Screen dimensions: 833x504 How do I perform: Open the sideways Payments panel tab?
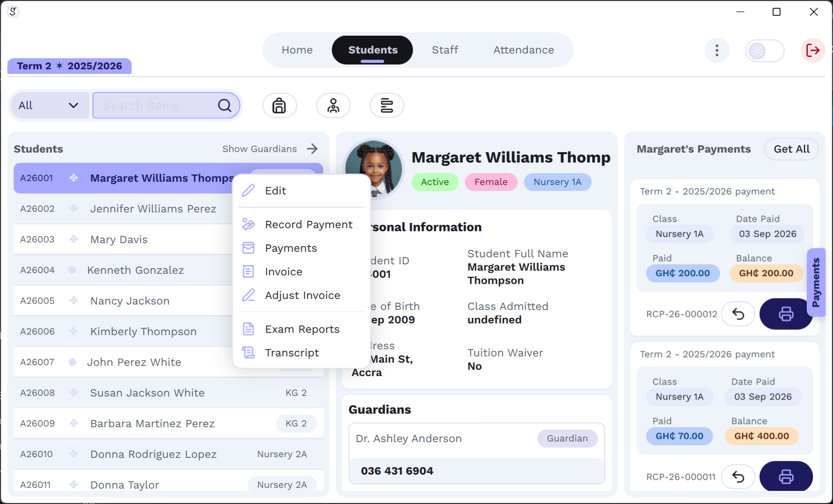[x=816, y=282]
